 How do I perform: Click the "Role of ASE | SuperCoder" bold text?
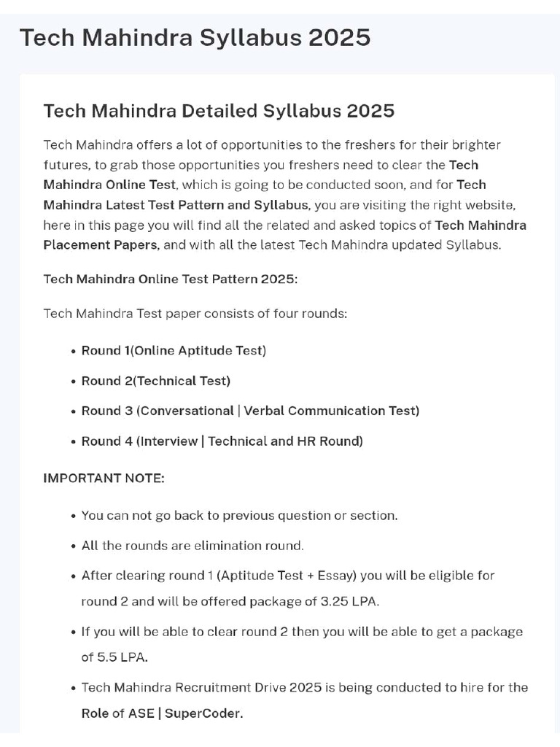pos(162,713)
